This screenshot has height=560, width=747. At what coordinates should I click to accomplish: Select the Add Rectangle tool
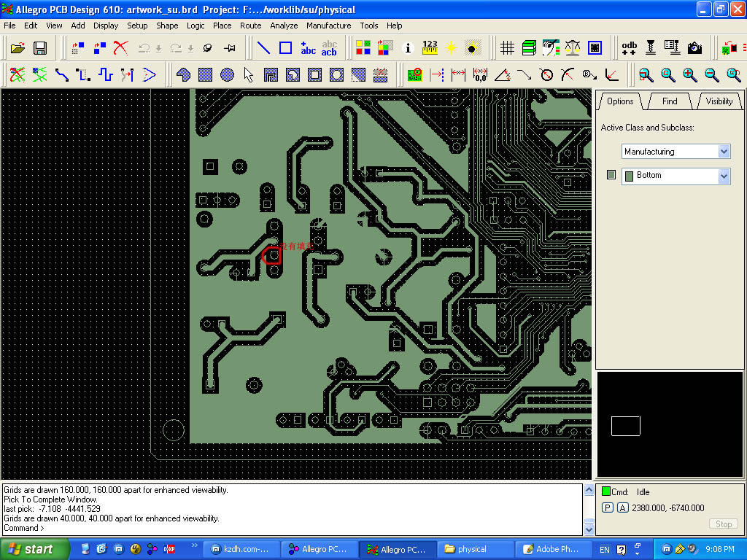286,48
